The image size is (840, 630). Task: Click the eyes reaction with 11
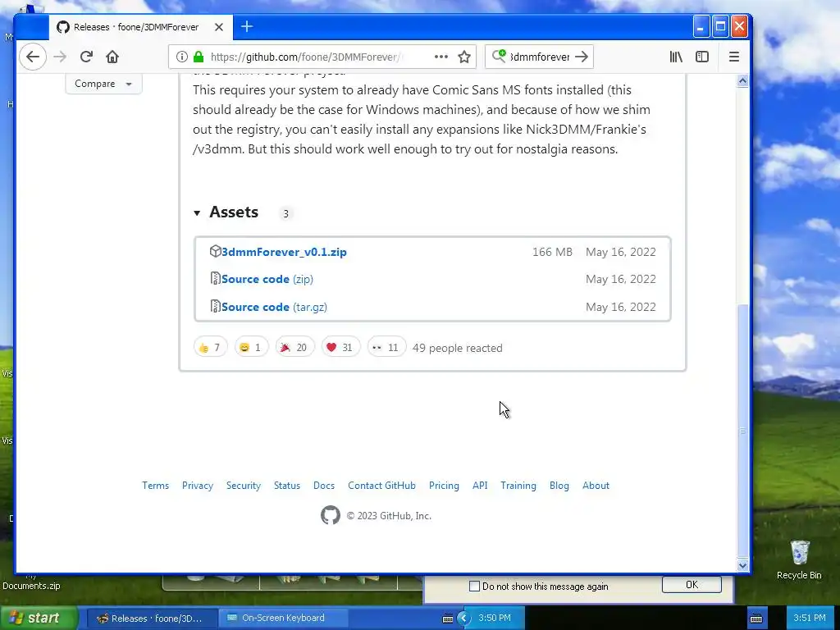point(386,348)
